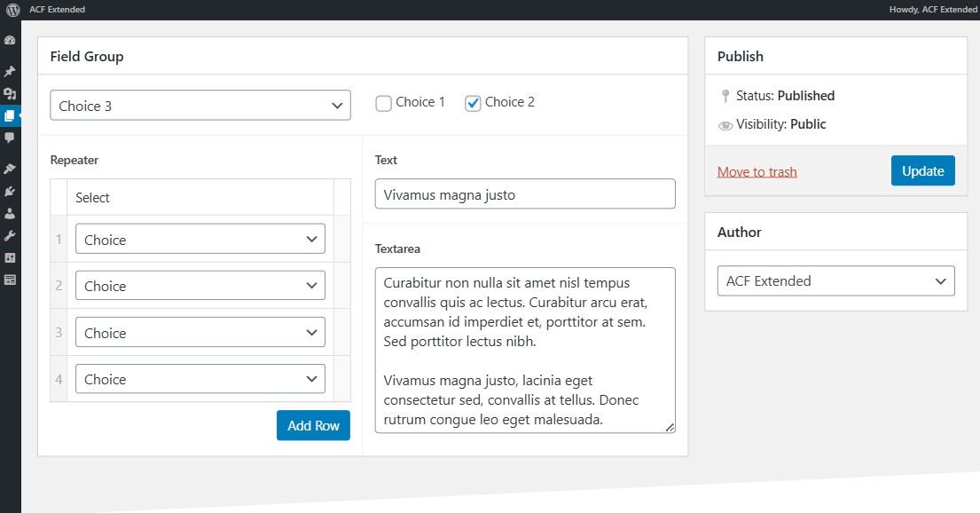The height and width of the screenshot is (513, 980).
Task: Click the visibility eye icon in Publish
Action: (x=725, y=125)
